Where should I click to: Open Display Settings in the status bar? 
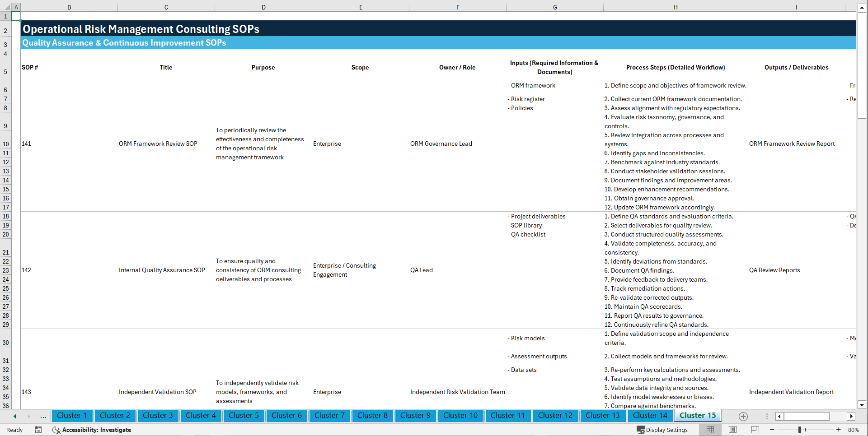click(x=662, y=430)
